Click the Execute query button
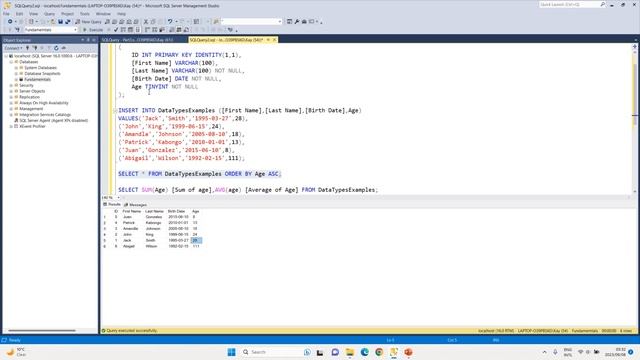Viewport: 640px width, 360px height. click(x=93, y=30)
